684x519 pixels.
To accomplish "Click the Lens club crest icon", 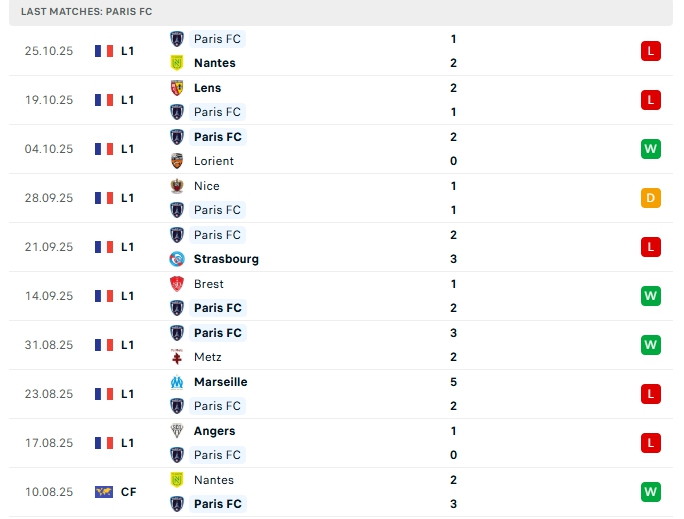I will (x=177, y=88).
